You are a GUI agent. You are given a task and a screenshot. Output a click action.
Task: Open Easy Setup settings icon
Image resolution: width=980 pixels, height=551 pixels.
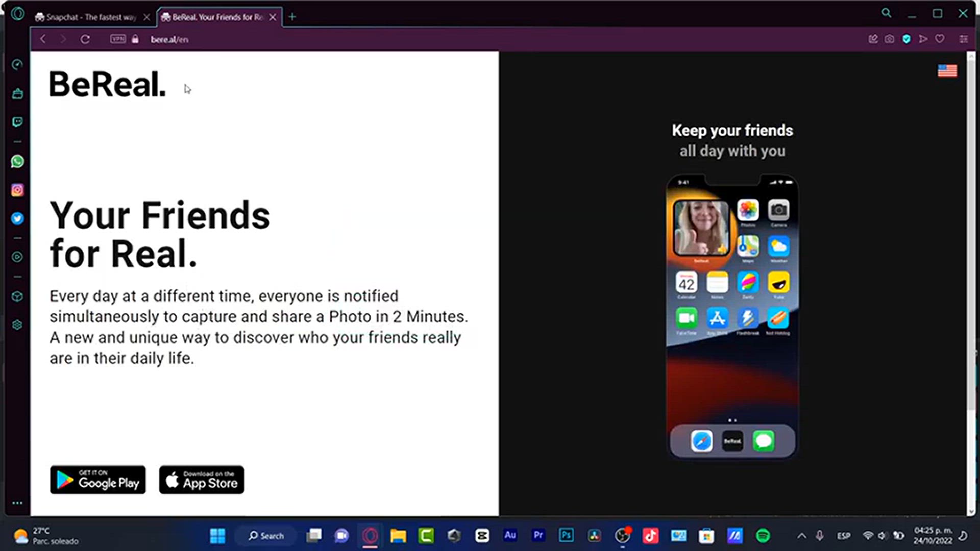[x=964, y=39]
